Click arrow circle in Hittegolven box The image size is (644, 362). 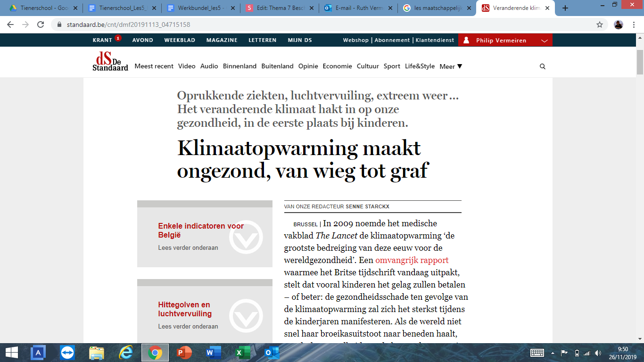coord(246,316)
